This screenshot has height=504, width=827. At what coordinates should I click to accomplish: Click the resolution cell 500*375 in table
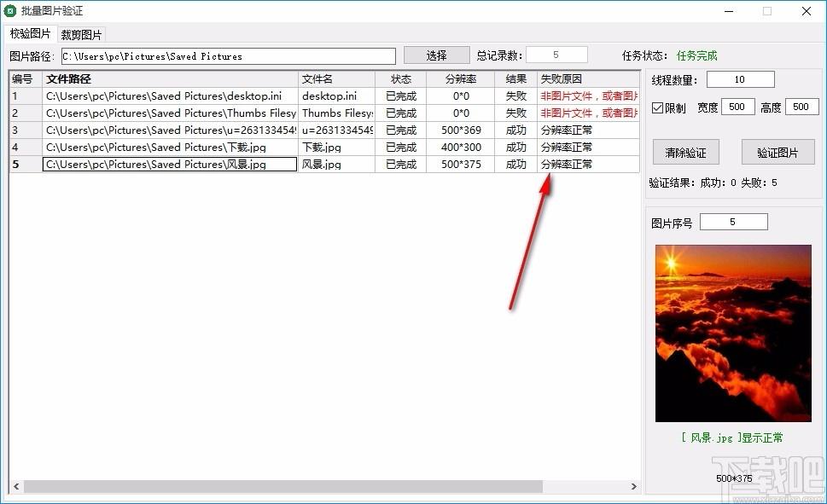pyautogui.click(x=461, y=164)
